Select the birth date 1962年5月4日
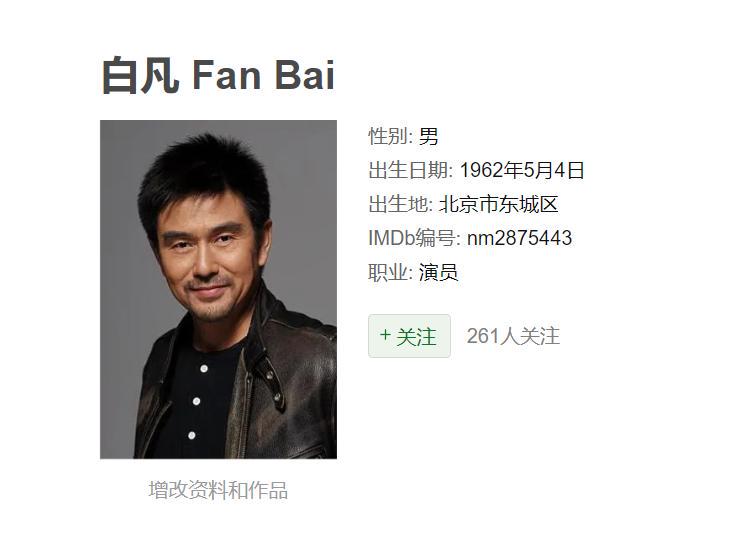This screenshot has width=741, height=537. [x=522, y=170]
